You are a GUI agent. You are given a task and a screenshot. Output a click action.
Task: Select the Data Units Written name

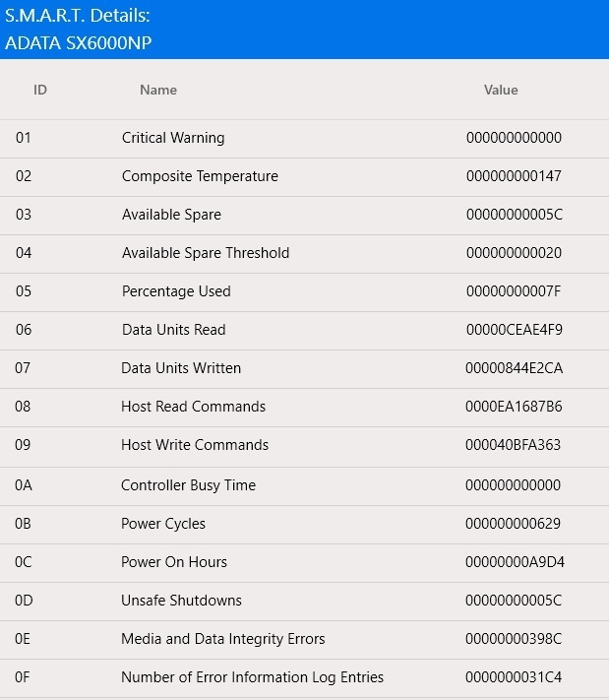[181, 368]
